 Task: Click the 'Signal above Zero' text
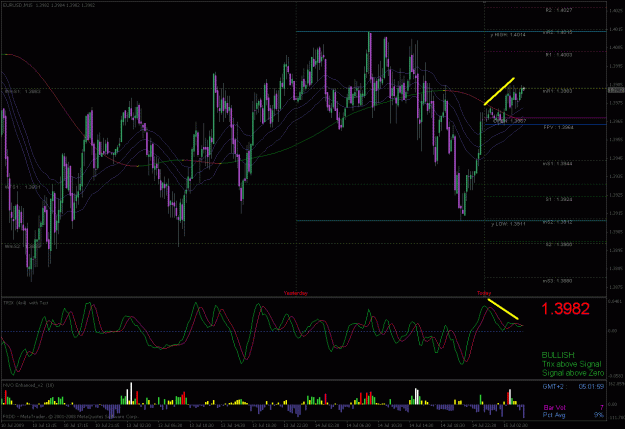(x=573, y=373)
